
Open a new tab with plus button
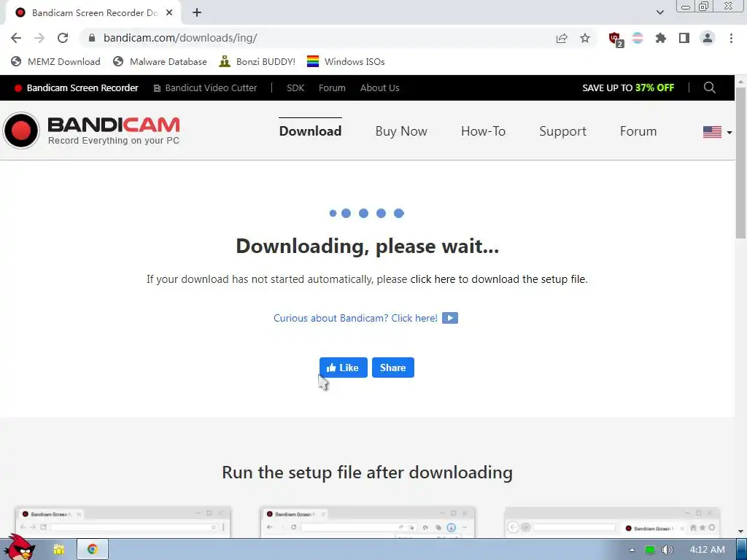coord(197,13)
